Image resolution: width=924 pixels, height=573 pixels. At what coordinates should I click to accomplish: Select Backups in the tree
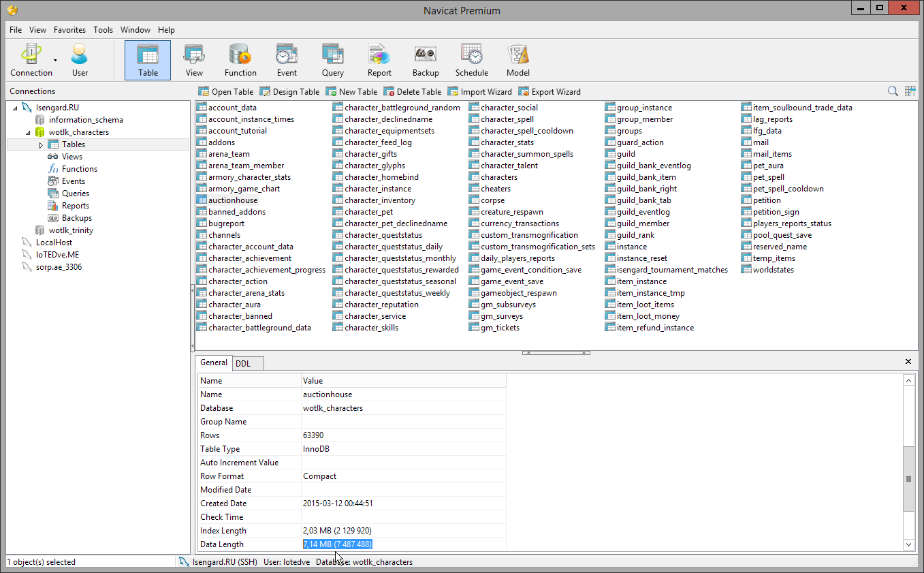pos(76,218)
